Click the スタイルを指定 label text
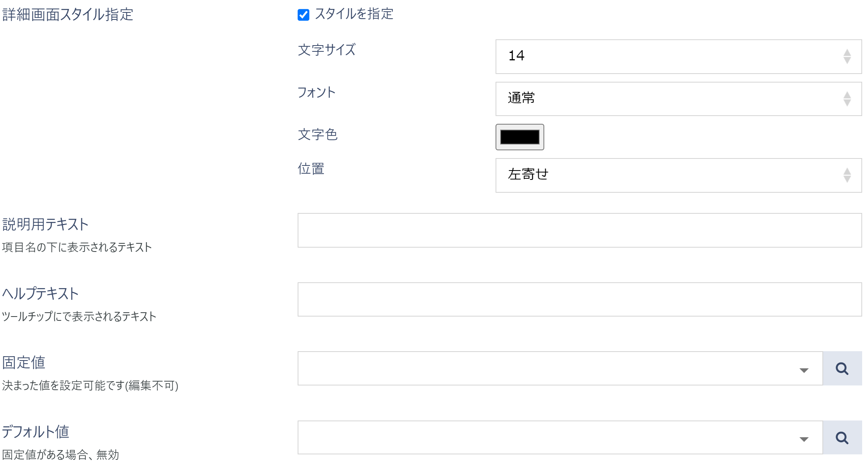This screenshot has width=868, height=468. coord(354,14)
